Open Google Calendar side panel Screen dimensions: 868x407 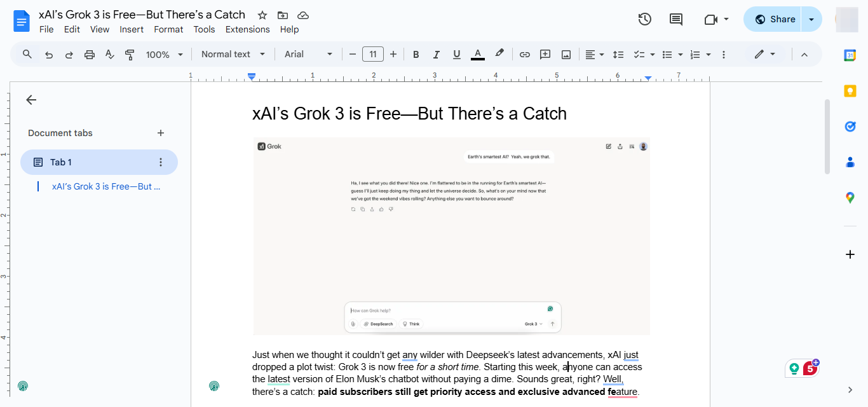(x=850, y=55)
